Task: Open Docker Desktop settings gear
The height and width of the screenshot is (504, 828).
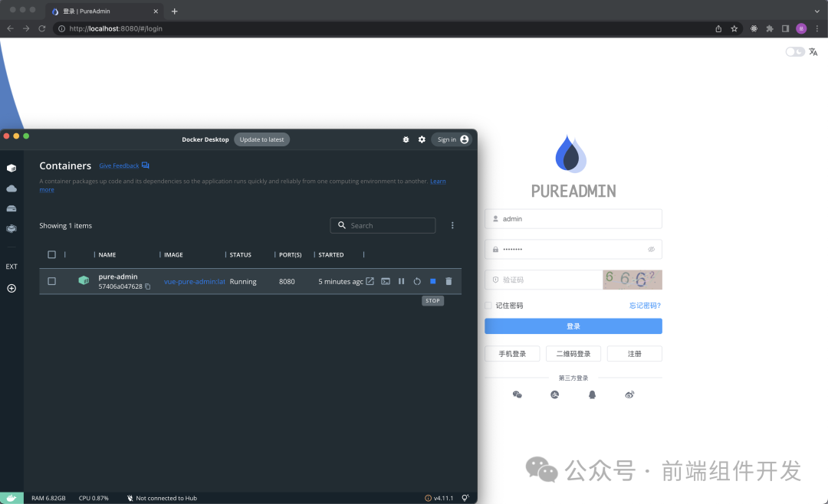Action: 422,139
